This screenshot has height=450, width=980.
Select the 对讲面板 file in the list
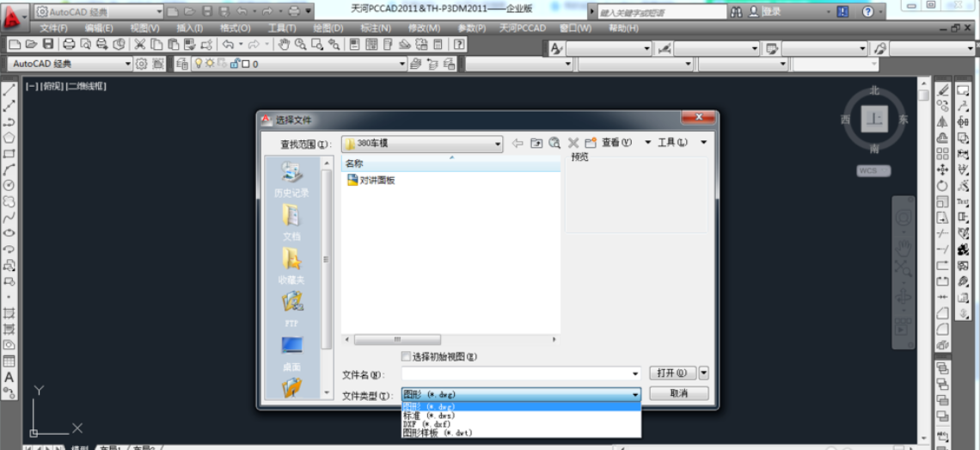pyautogui.click(x=377, y=180)
